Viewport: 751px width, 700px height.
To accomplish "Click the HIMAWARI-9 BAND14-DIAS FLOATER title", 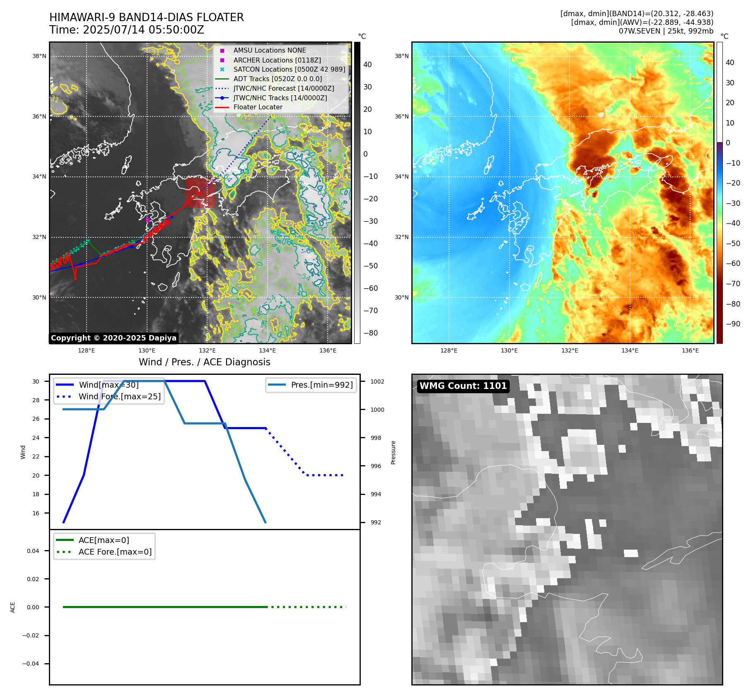I will [x=147, y=17].
